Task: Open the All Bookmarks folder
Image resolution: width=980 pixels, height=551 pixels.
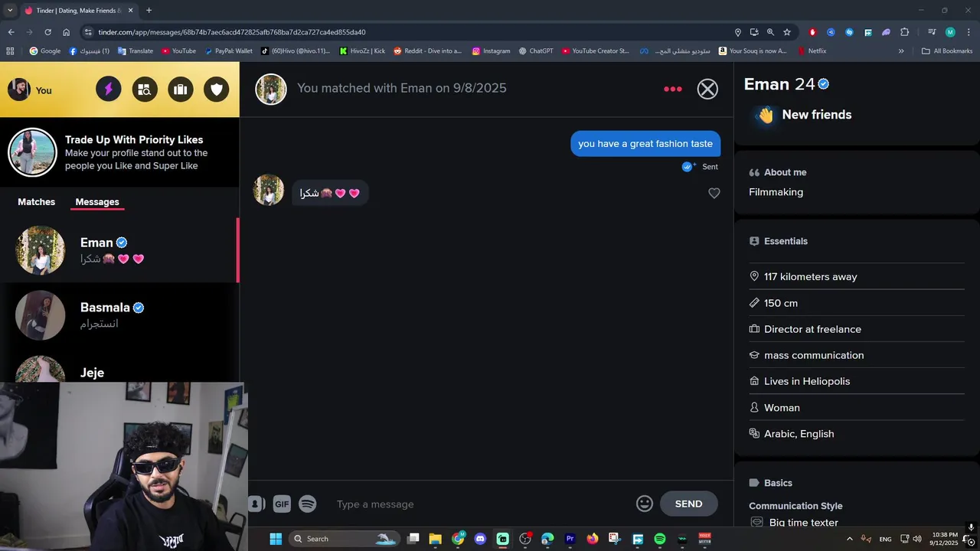Action: point(947,51)
